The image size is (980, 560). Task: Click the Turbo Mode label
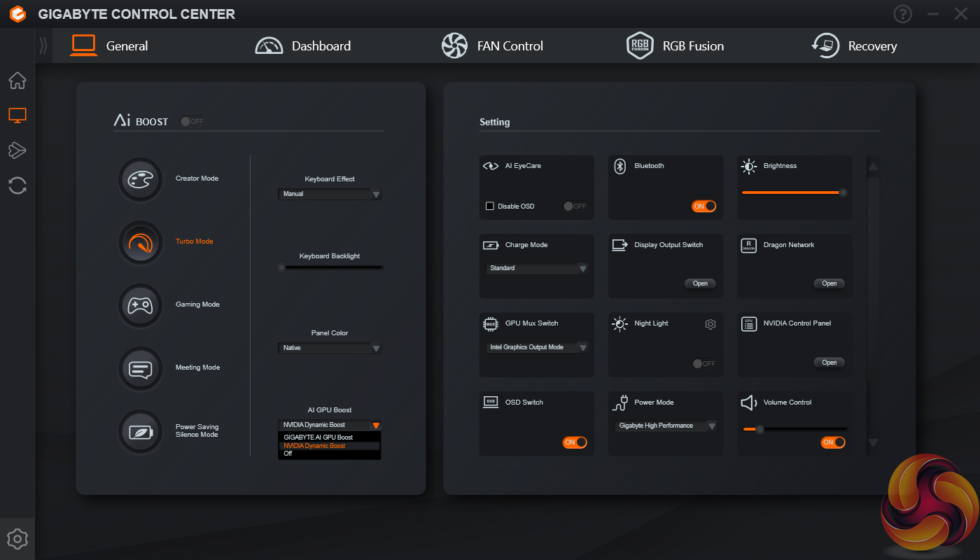click(x=195, y=241)
